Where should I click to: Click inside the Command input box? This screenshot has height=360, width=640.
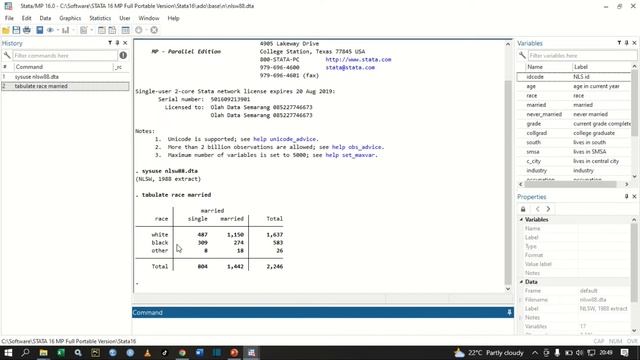click(x=322, y=327)
